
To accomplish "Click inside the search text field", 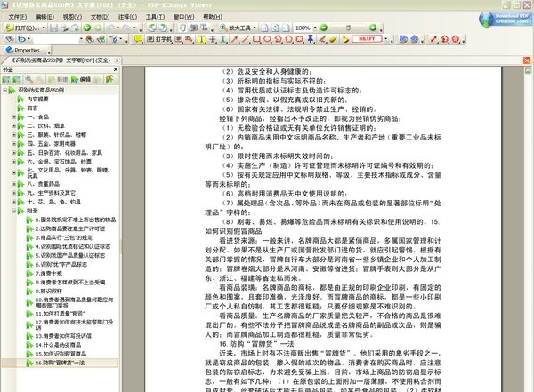I will tap(55, 39).
